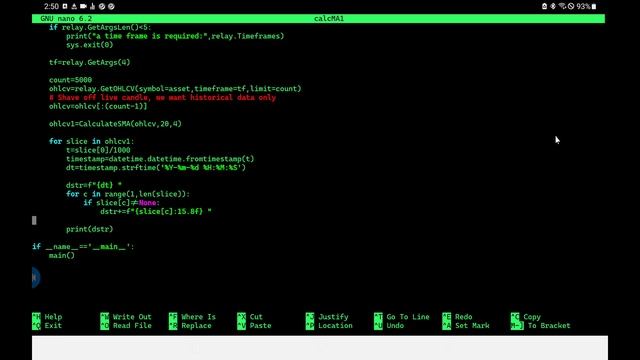Click the 'dt=timestamp.strftime(...)' line
Viewport: 640px width, 360px height.
tap(156, 168)
